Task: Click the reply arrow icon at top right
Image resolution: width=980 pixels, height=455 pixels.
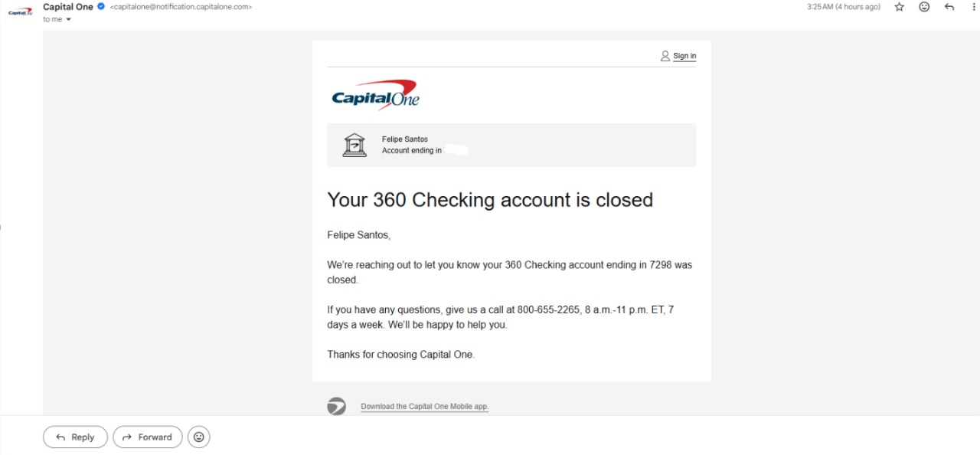Action: click(x=949, y=7)
